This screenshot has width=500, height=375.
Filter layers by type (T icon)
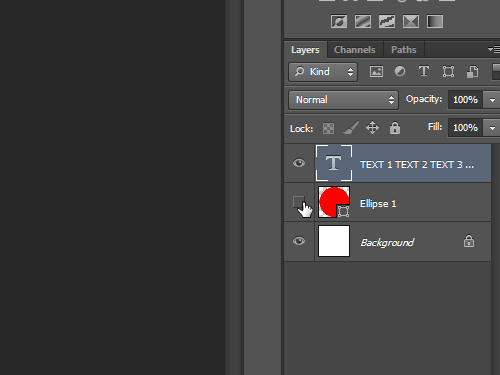coord(424,71)
